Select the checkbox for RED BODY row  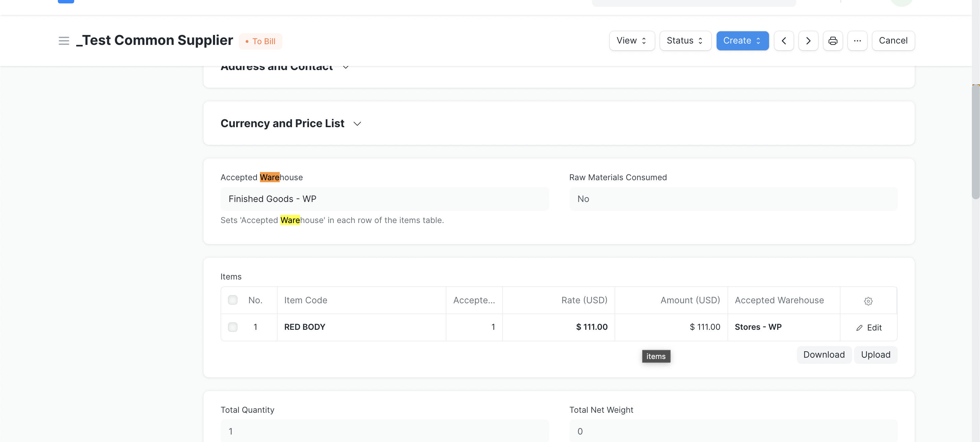point(232,326)
